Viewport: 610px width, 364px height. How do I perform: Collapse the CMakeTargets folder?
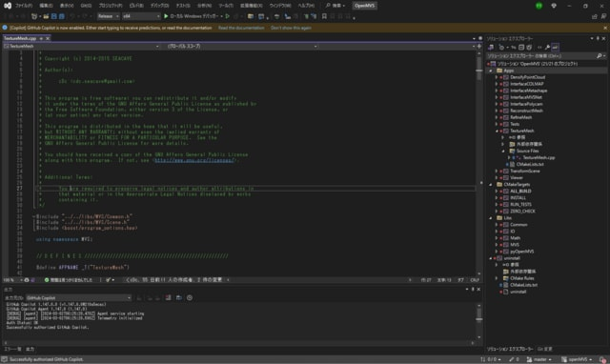pos(491,185)
